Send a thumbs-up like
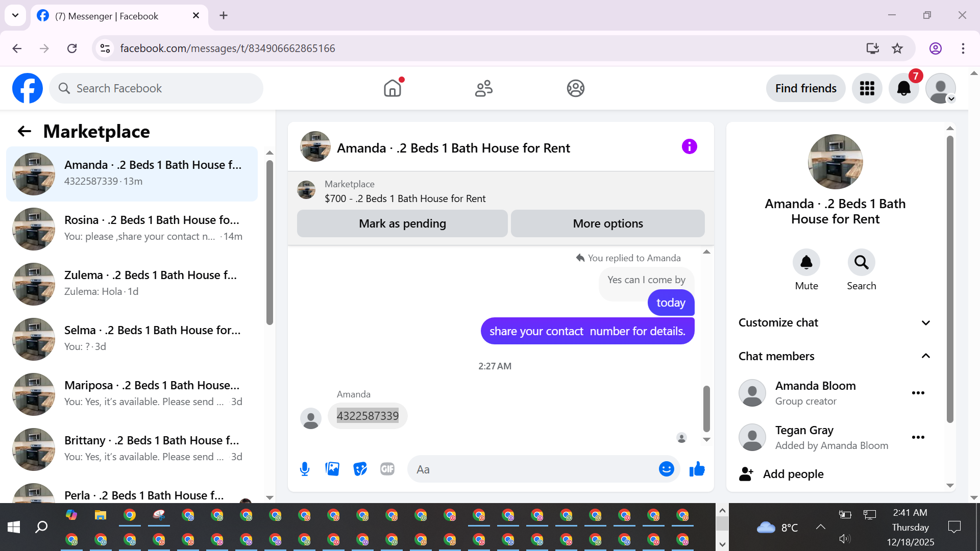980x551 pixels. click(697, 469)
